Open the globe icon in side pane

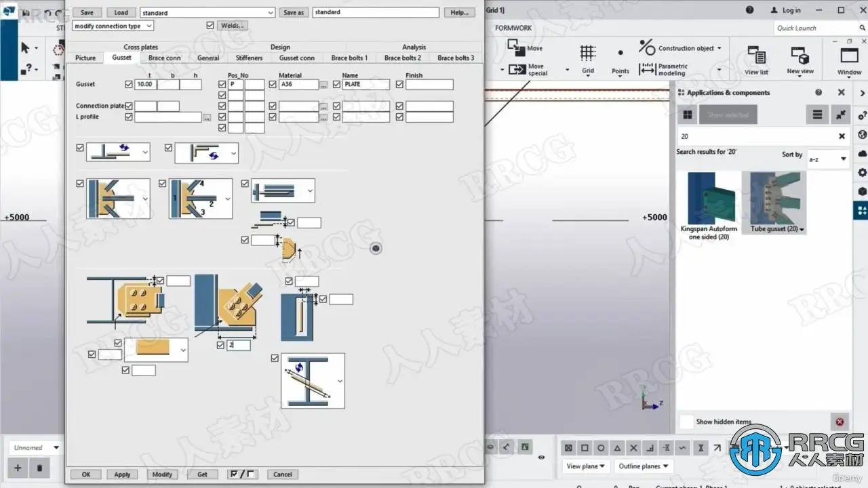pos(862,135)
